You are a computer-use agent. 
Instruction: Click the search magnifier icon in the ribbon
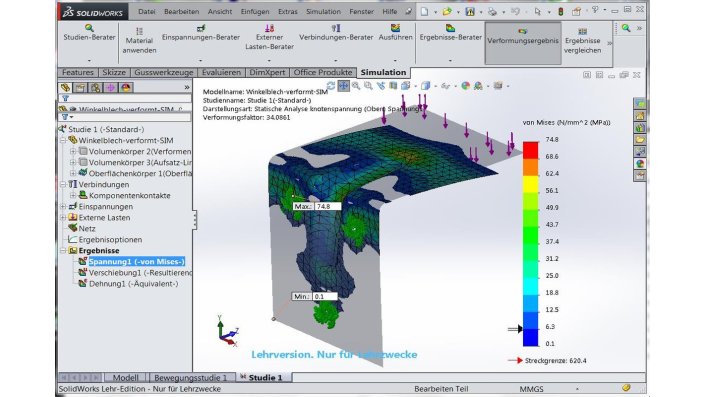[626, 28]
